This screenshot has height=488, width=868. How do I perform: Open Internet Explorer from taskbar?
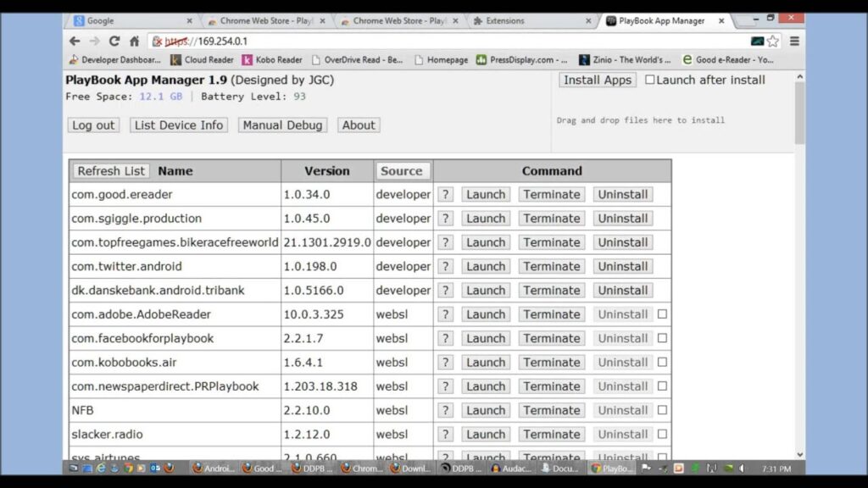click(x=101, y=468)
